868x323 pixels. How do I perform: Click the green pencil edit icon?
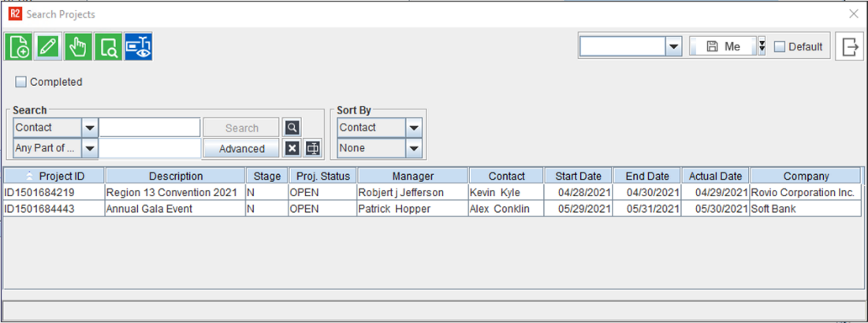(x=49, y=47)
